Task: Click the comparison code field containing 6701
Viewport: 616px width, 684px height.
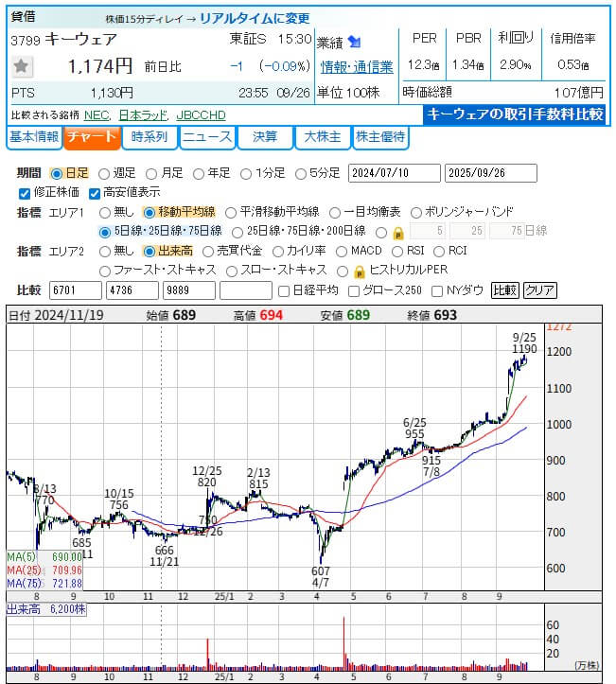Action: tap(76, 290)
